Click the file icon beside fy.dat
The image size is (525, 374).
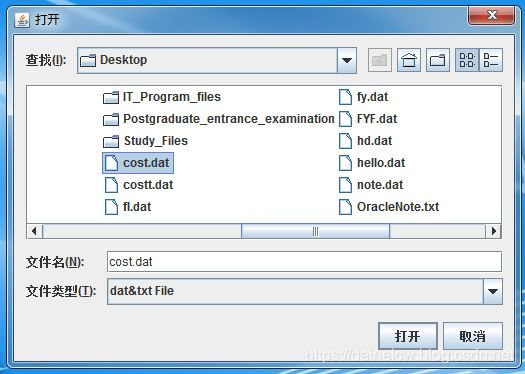coord(346,97)
